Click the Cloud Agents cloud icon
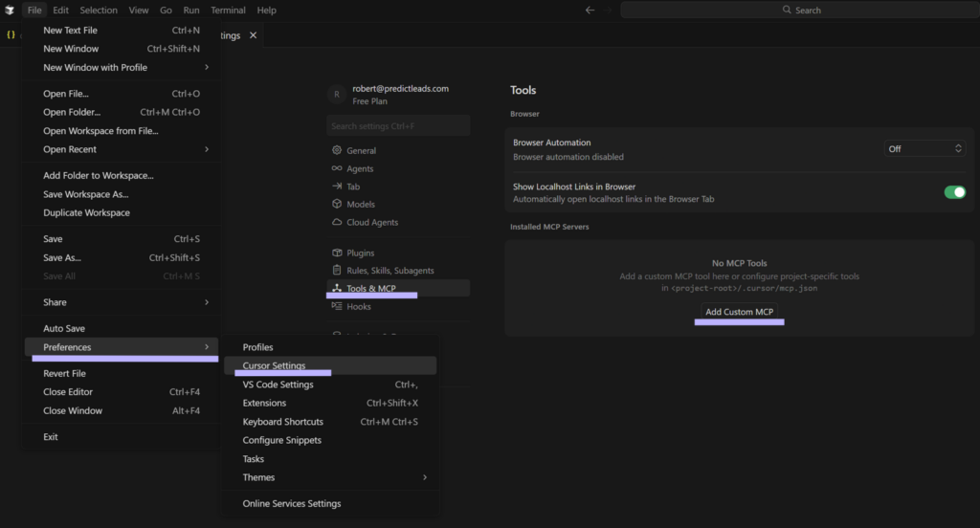This screenshot has height=528, width=980. [x=337, y=222]
